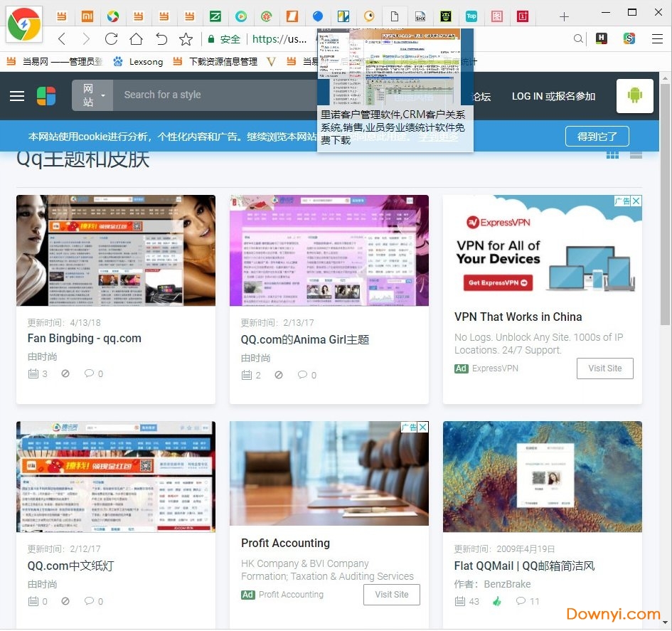Click the browser back arrow
This screenshot has height=631, width=672.
tap(62, 39)
